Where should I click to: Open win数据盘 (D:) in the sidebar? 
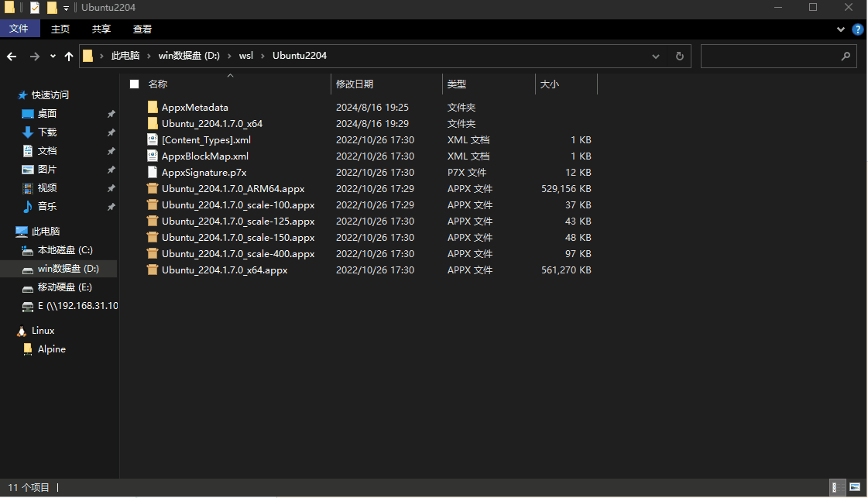68,269
